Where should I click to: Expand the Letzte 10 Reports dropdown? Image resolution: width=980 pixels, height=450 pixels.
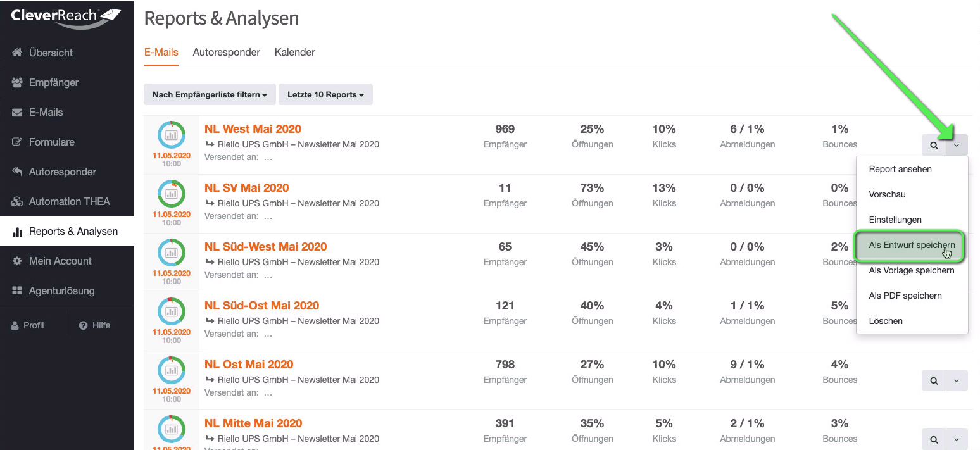coord(325,94)
